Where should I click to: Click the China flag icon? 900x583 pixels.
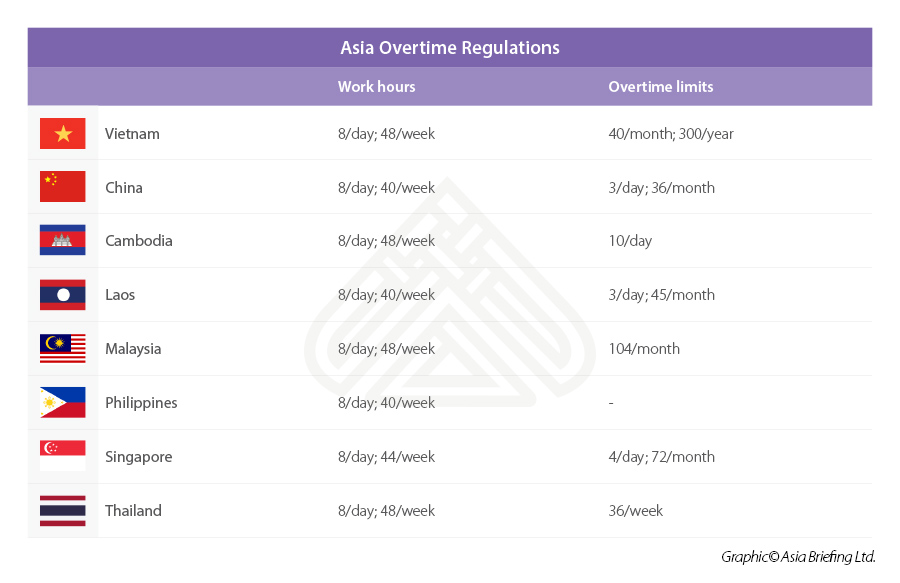(x=63, y=187)
